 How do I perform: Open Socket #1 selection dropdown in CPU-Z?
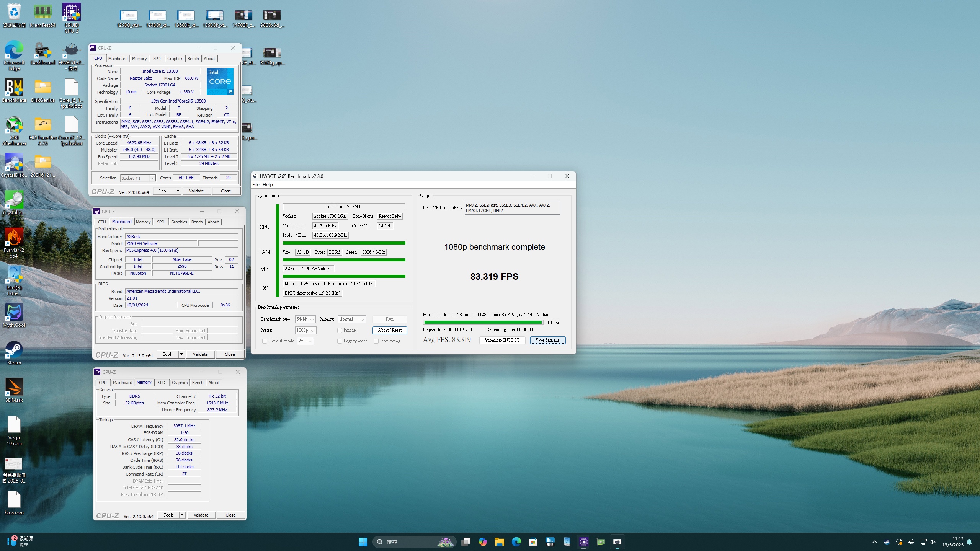[x=138, y=178]
